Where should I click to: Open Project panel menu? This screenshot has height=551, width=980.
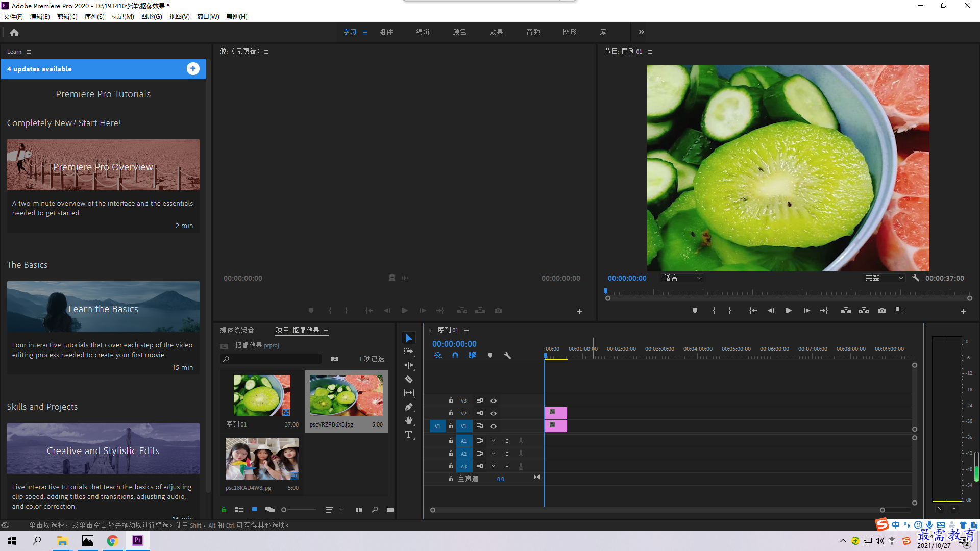pos(326,330)
